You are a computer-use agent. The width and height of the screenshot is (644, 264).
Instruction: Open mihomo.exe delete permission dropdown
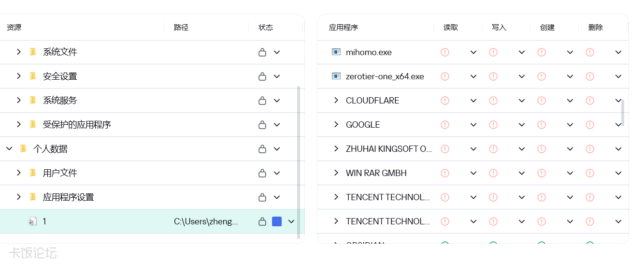[618, 52]
